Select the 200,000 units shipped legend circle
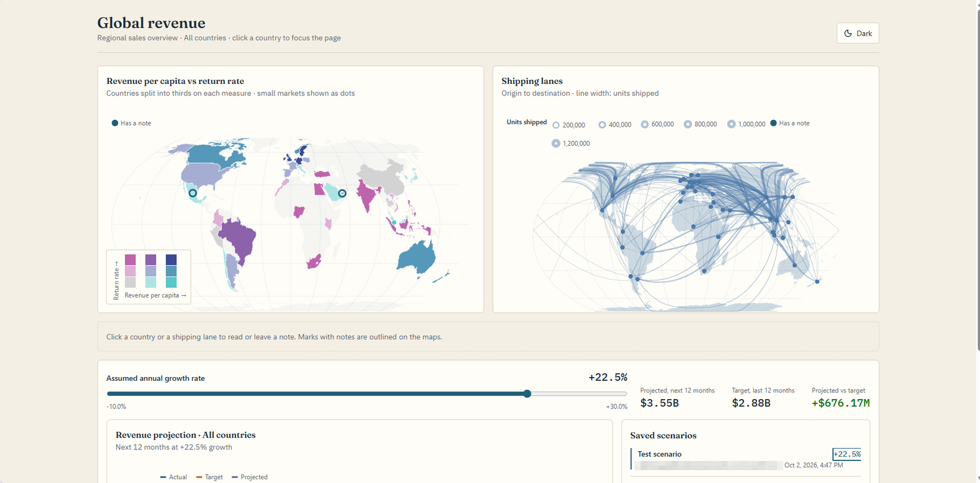This screenshot has width=980, height=483. click(556, 125)
